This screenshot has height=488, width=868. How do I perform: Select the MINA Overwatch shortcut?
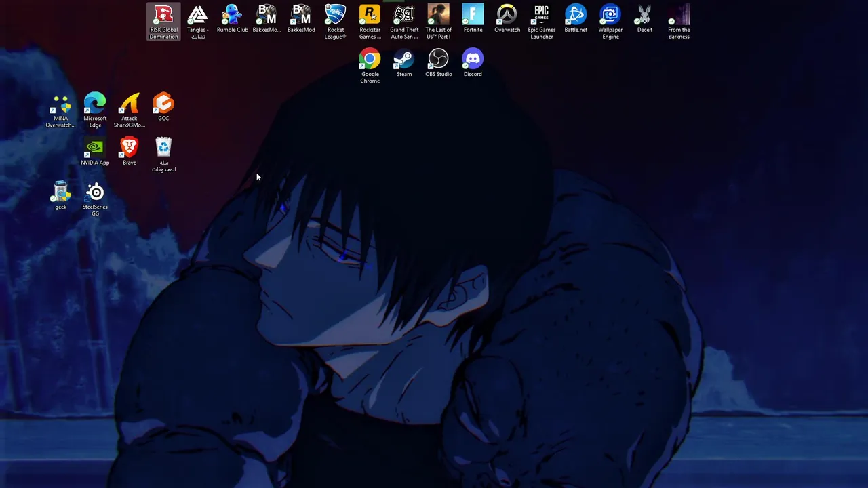60,110
